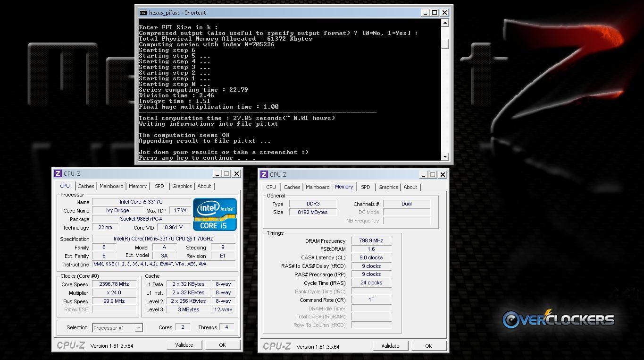Minimize the hexus_pifast console window

click(x=425, y=13)
